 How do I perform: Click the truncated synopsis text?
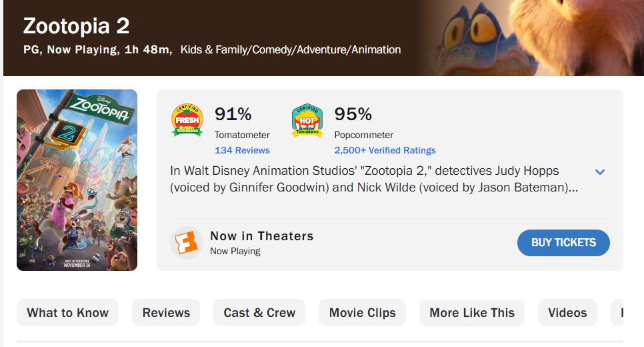coord(373,180)
